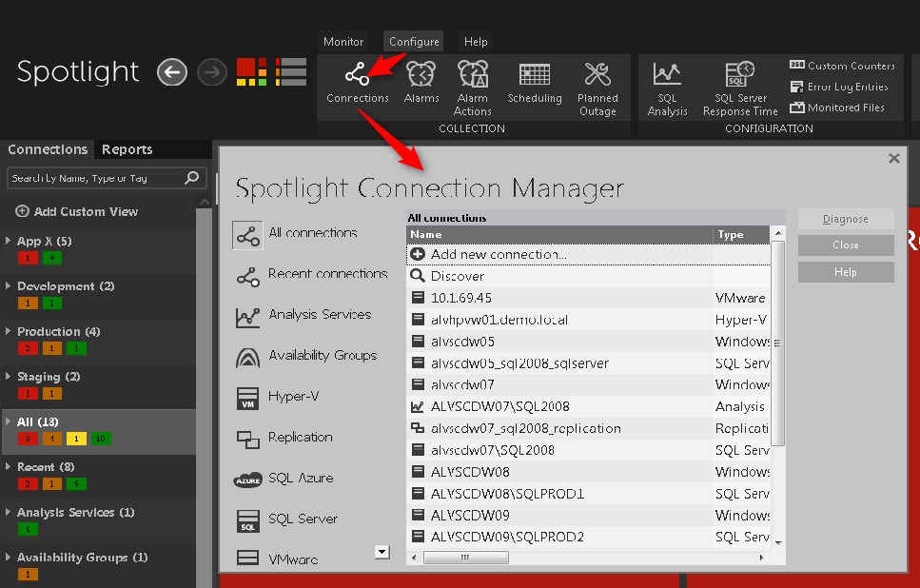Click the back navigation arrow
The width and height of the screenshot is (920, 588).
coord(171,72)
